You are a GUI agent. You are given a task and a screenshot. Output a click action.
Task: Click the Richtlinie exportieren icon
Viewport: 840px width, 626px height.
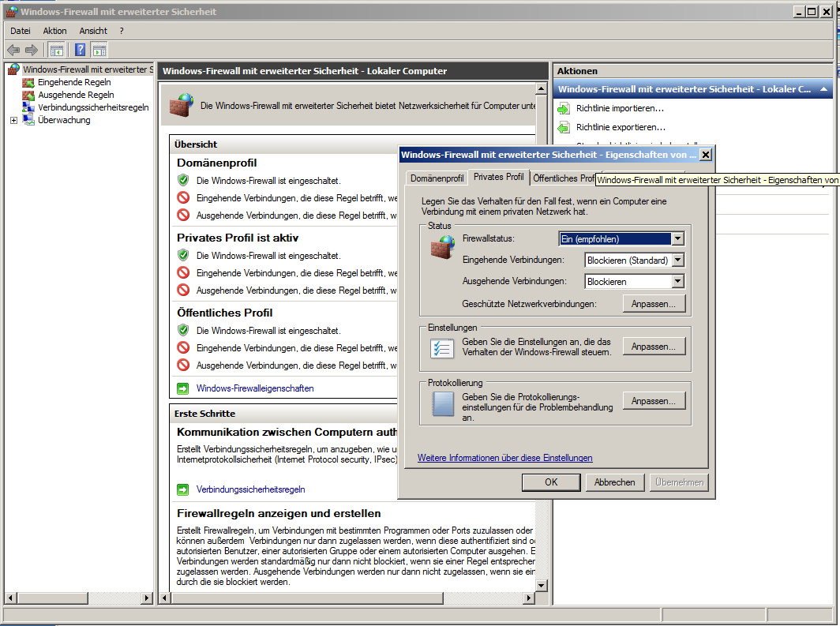[564, 127]
